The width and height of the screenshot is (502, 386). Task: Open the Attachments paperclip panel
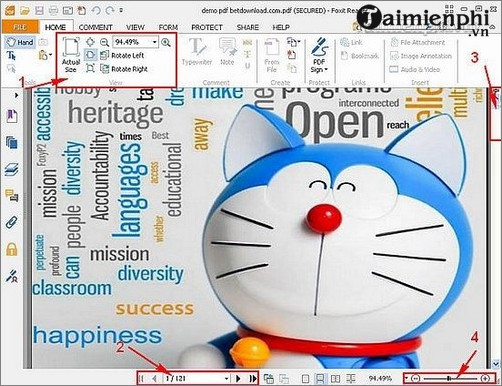12,222
